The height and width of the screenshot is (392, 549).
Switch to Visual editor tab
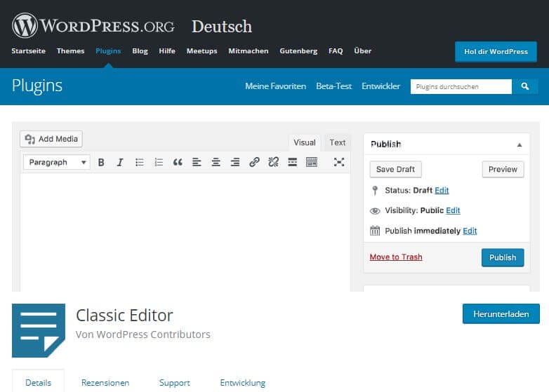pyautogui.click(x=305, y=142)
